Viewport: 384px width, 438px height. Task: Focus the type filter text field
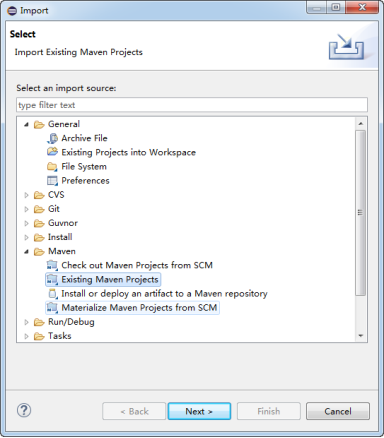(x=192, y=105)
